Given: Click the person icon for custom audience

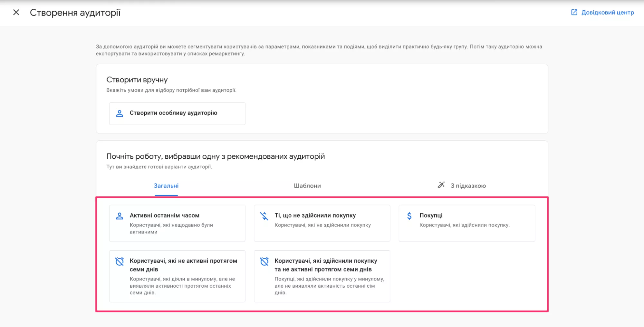Looking at the screenshot, I should coord(120,113).
